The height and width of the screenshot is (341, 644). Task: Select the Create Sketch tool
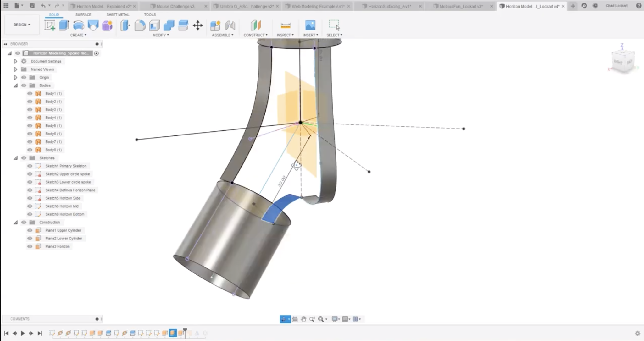tap(49, 25)
